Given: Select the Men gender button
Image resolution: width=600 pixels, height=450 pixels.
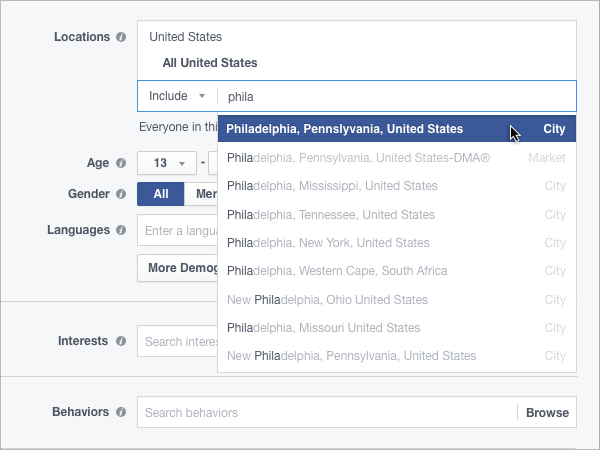Looking at the screenshot, I should point(201,194).
